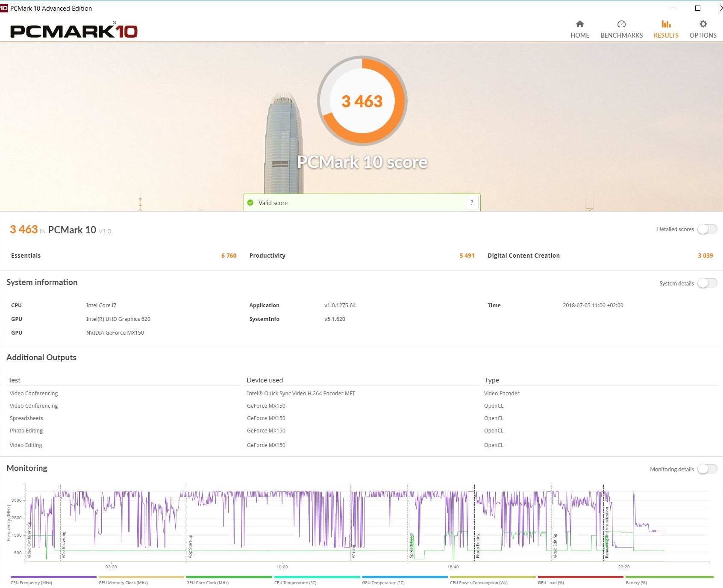Toggle the Detailed scores switch

(707, 229)
